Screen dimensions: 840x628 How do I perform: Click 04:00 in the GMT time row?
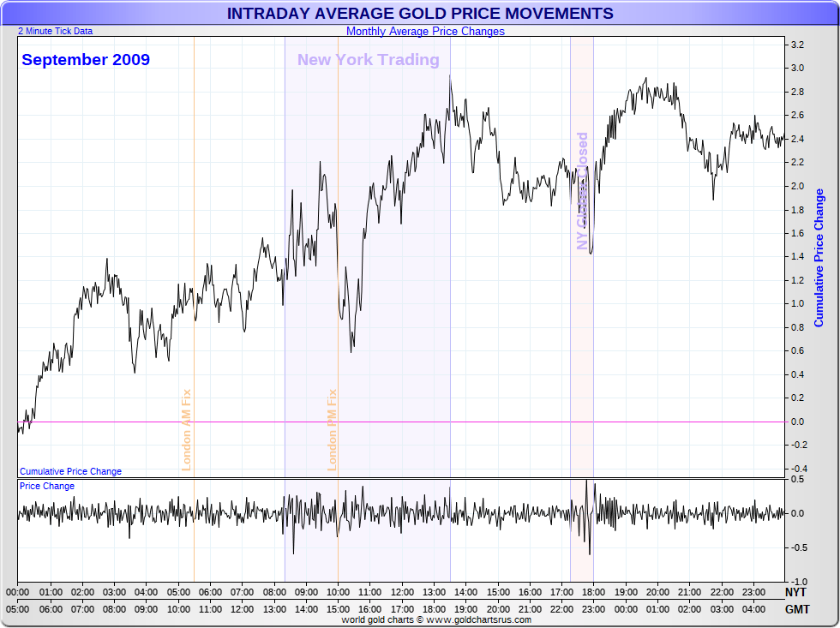[753, 609]
